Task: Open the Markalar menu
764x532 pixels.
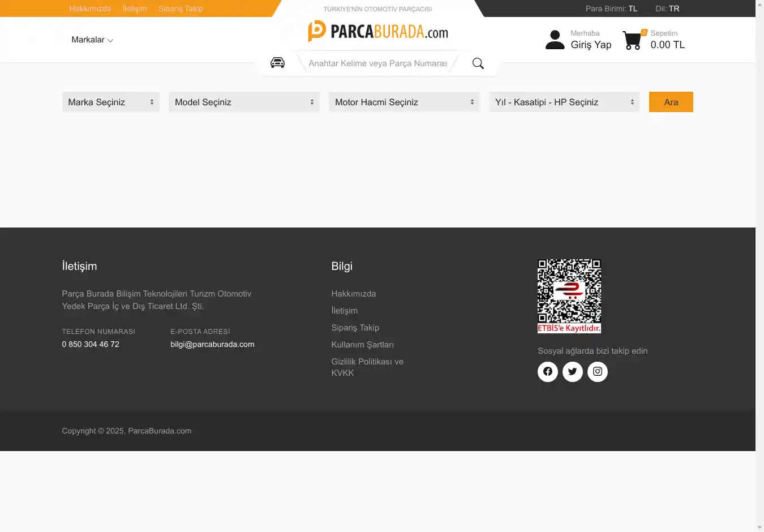Action: 92,40
